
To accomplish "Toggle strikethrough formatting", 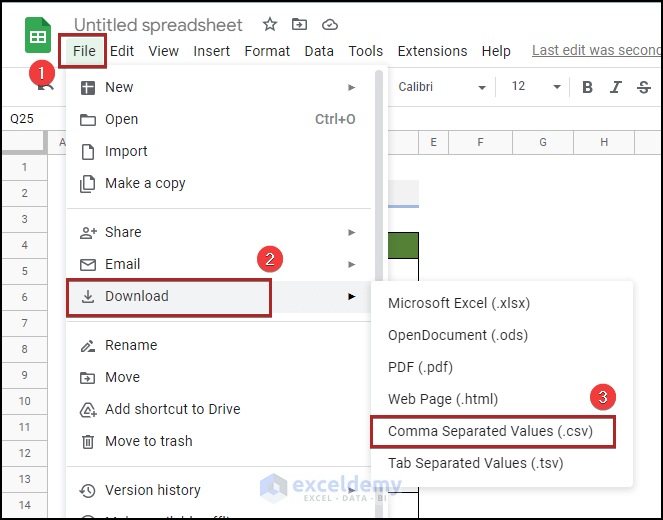I will [x=644, y=87].
